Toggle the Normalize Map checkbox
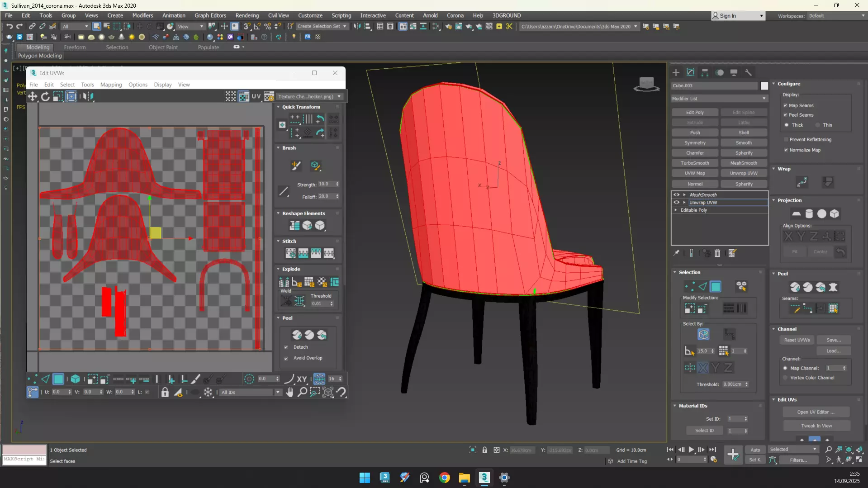868x488 pixels. click(786, 150)
